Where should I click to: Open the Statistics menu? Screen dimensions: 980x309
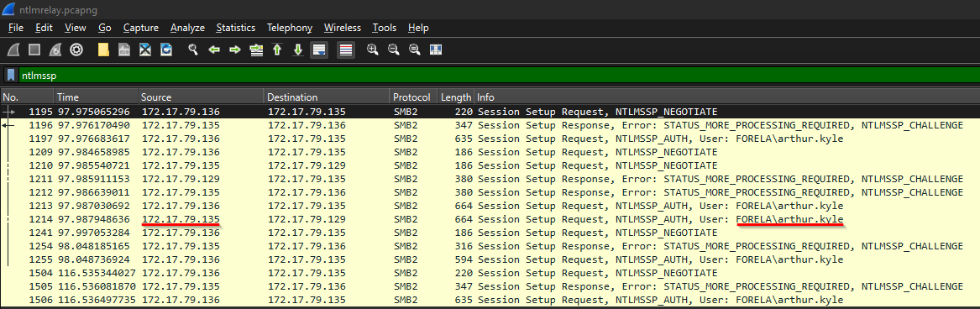[x=236, y=28]
